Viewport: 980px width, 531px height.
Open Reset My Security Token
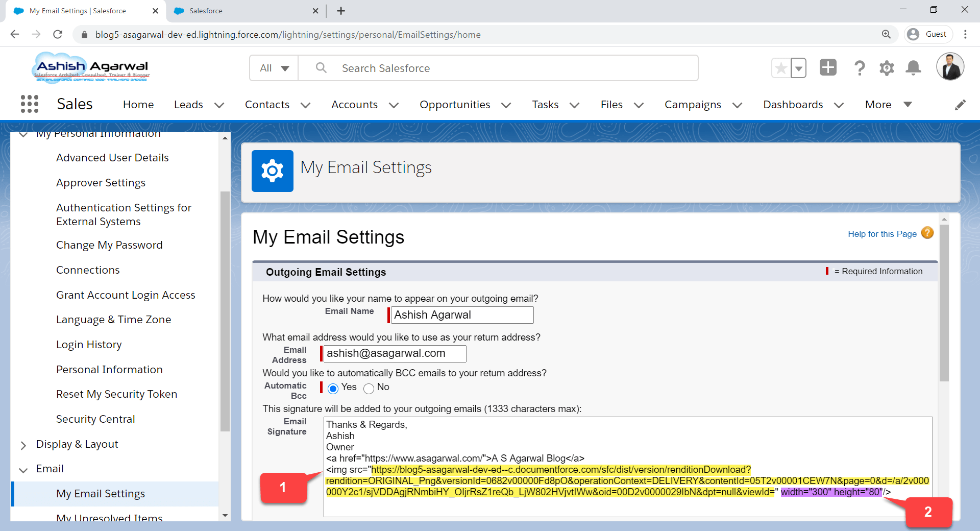(116, 394)
